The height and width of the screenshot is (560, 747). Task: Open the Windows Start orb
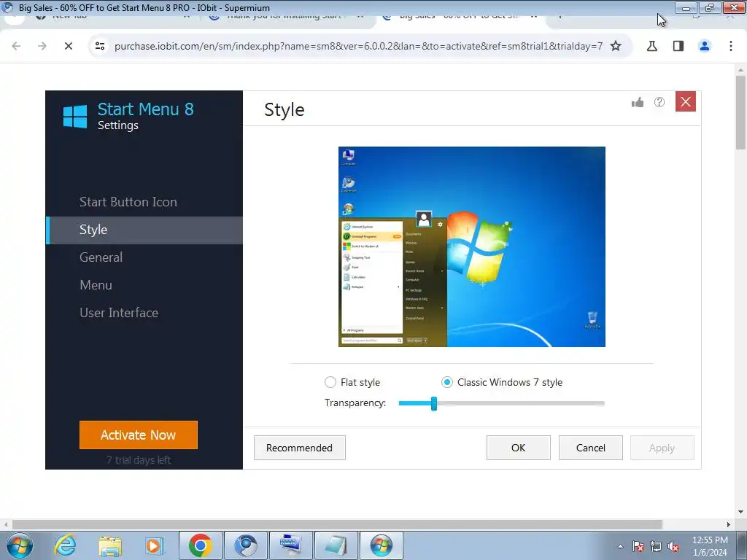pyautogui.click(x=19, y=545)
